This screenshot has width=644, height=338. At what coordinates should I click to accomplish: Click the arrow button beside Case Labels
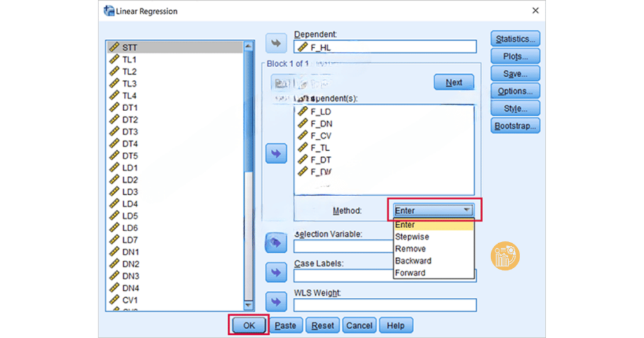click(276, 273)
